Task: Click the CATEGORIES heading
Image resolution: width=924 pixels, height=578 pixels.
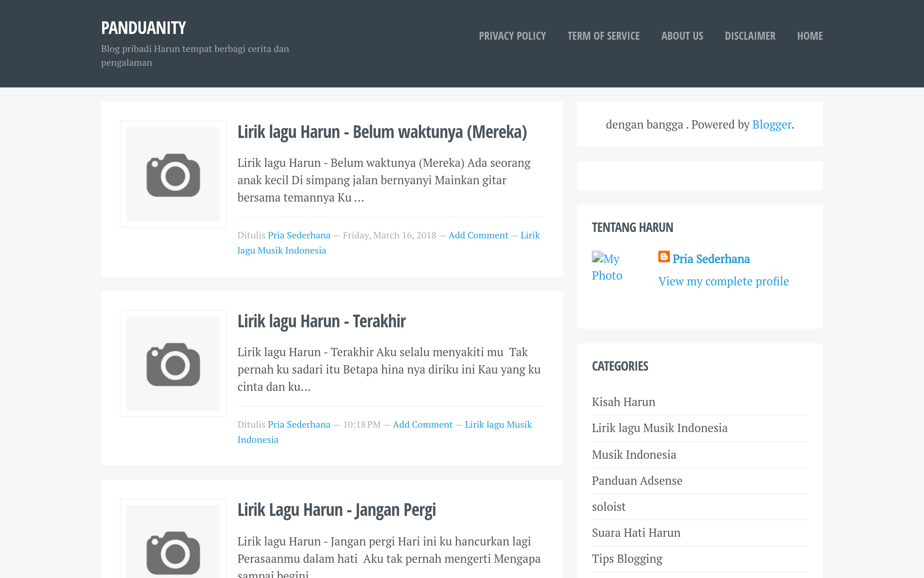Action: [x=620, y=366]
